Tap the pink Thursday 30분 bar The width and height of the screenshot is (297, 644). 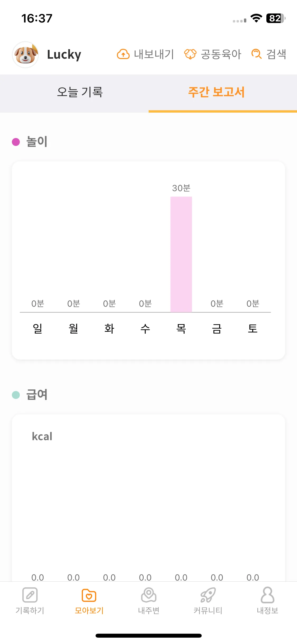coord(181,254)
